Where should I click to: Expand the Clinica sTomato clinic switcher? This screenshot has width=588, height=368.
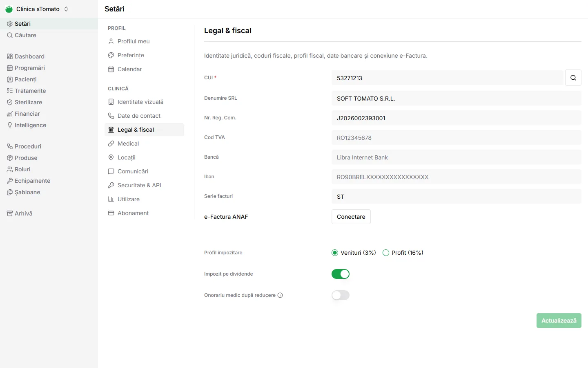pos(37,9)
